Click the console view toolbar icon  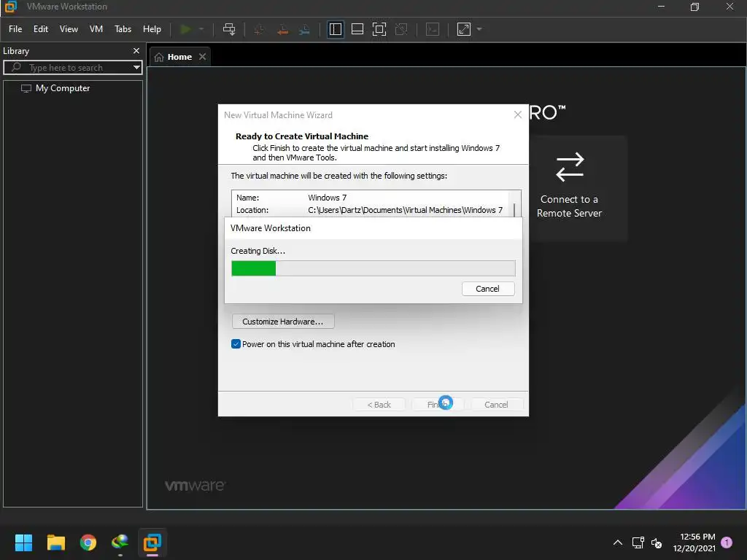click(x=433, y=29)
